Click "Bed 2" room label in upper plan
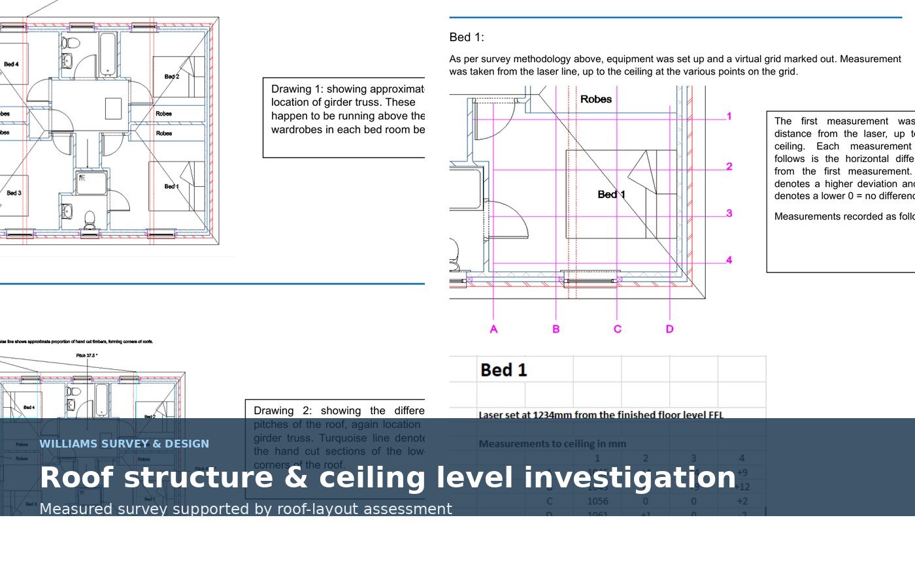Screen dimensions: 915x588 pyautogui.click(x=172, y=76)
